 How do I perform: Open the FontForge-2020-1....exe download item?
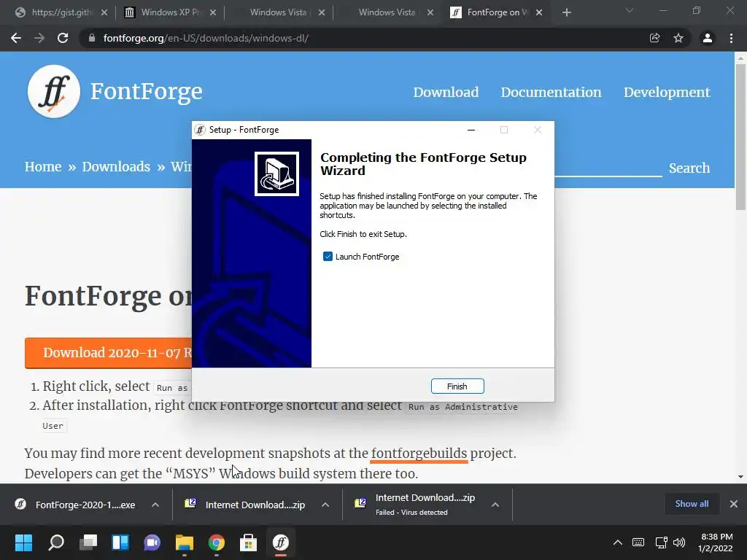76,505
